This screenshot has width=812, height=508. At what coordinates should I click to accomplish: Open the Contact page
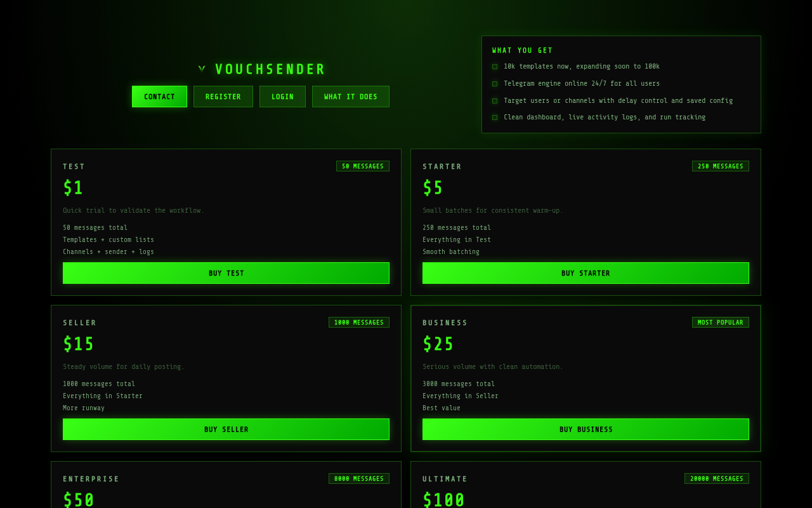(159, 97)
